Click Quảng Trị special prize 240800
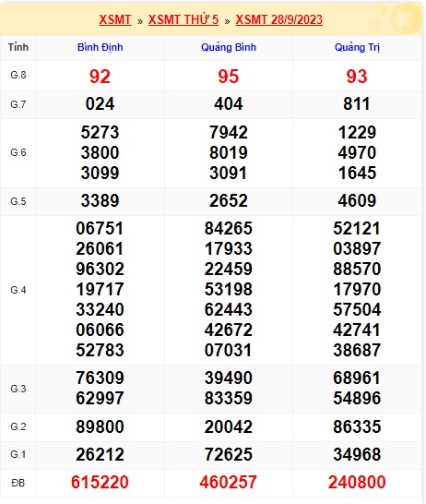 (x=357, y=482)
